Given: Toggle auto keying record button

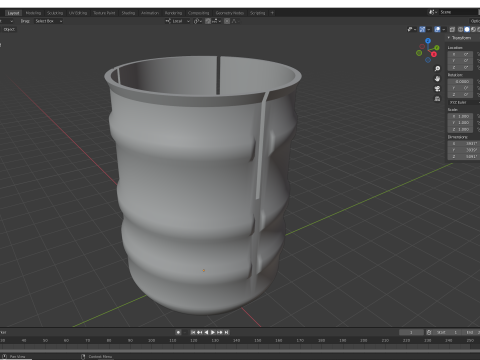Looking at the screenshot, I should 178,332.
